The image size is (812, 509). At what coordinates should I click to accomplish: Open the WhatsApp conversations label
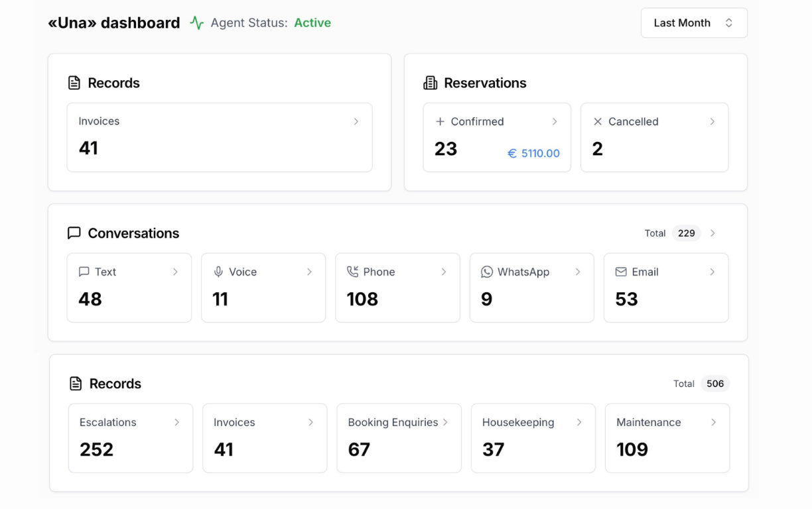coord(523,272)
